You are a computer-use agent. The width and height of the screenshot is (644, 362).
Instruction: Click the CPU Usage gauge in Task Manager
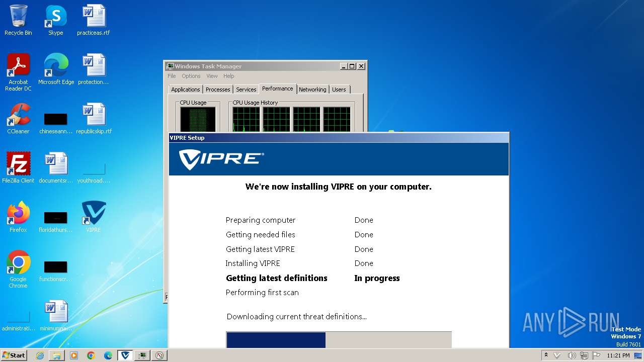pos(198,120)
